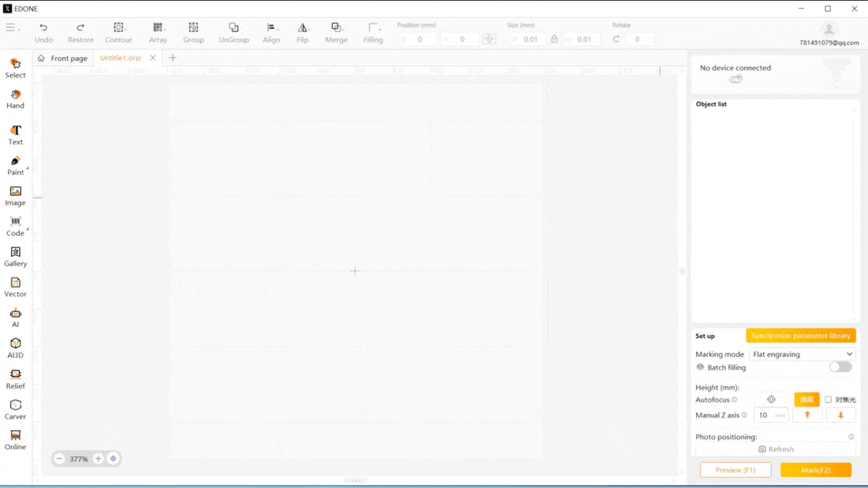Open the Gallery panel
The width and height of the screenshot is (868, 488).
[x=15, y=257]
